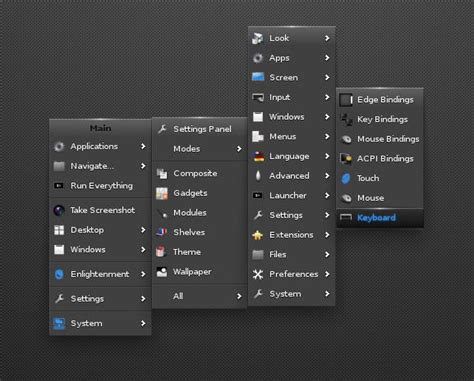This screenshot has height=381, width=474.
Task: Select the Modules menu entry
Action: [200, 213]
